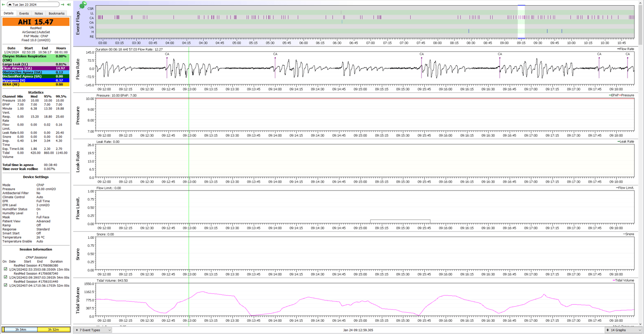Click the Pressure graph title
This screenshot has width=644, height=334.
78,115
